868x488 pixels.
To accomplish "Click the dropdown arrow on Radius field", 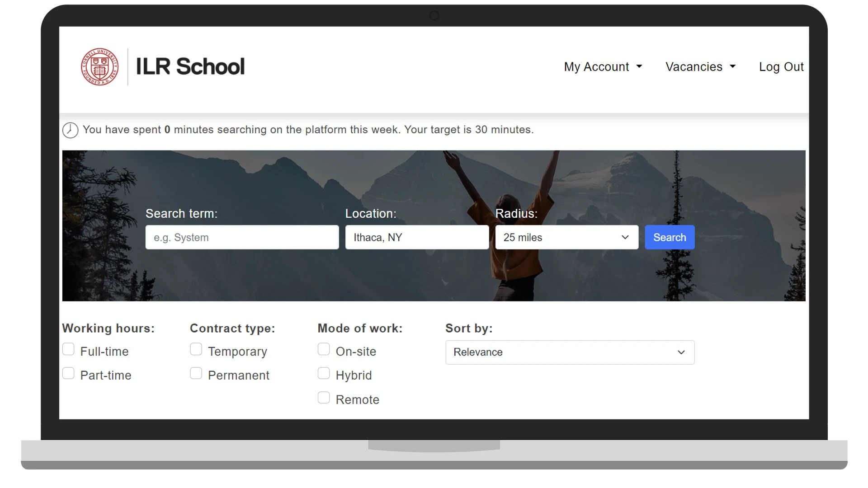I will (x=625, y=237).
